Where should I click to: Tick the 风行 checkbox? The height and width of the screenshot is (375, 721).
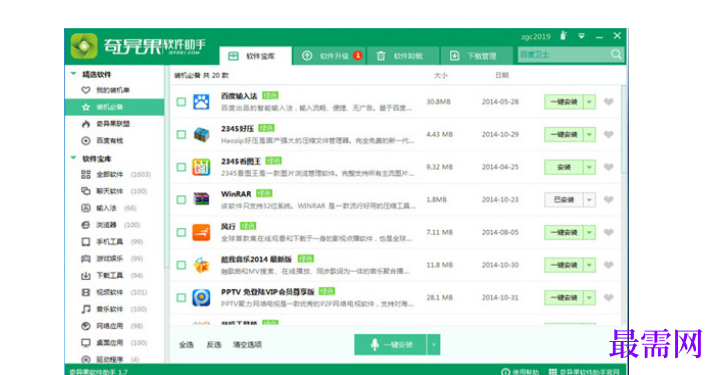181,232
